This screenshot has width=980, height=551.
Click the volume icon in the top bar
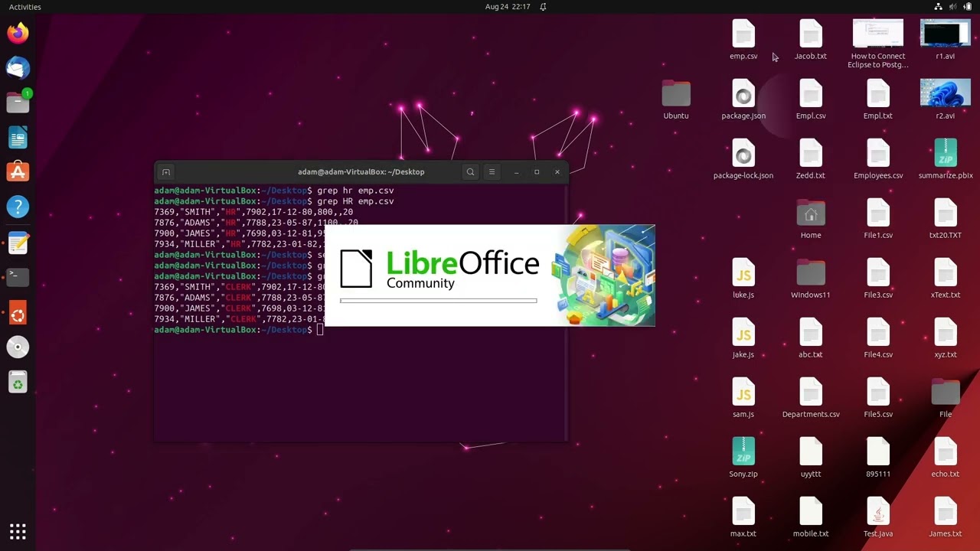pyautogui.click(x=953, y=7)
